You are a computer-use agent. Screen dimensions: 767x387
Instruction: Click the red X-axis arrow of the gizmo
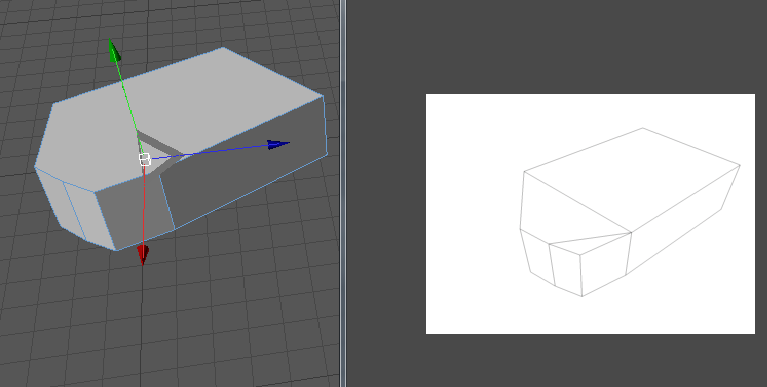(143, 255)
